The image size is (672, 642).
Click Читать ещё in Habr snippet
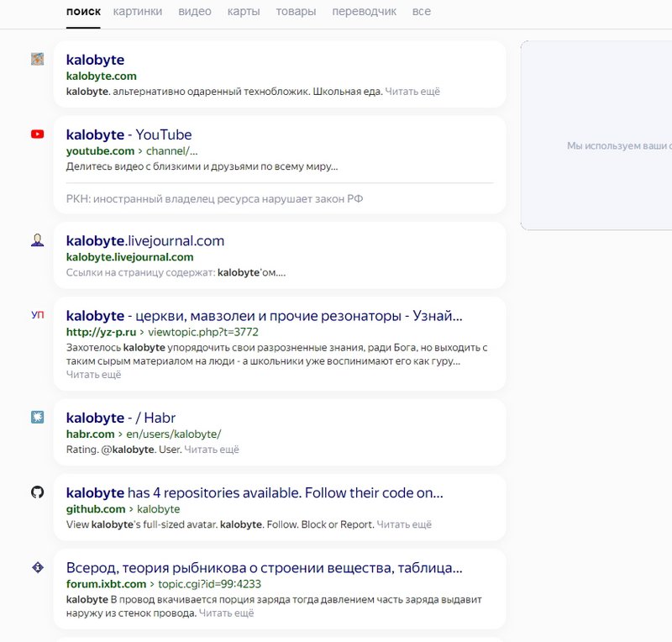click(212, 450)
